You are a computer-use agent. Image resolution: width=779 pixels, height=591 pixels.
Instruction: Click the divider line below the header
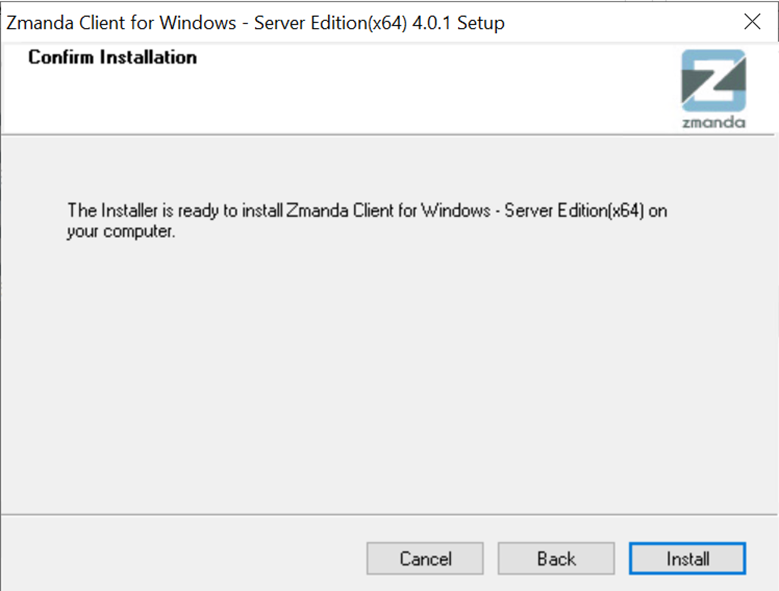tap(388, 135)
